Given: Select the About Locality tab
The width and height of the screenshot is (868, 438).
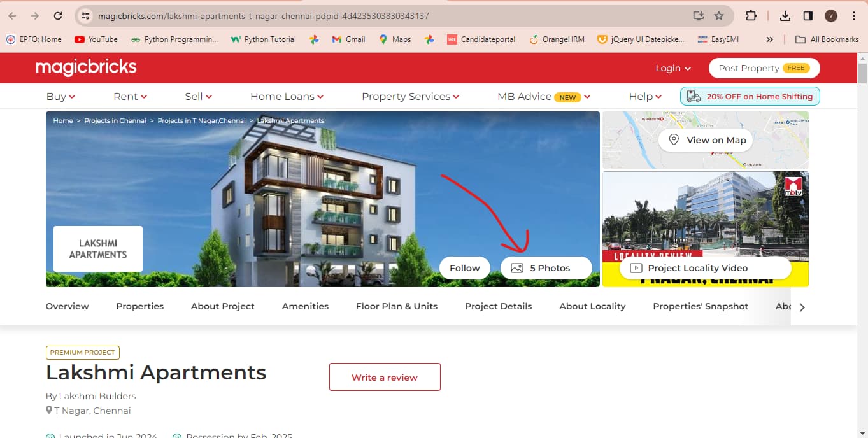Looking at the screenshot, I should point(593,306).
